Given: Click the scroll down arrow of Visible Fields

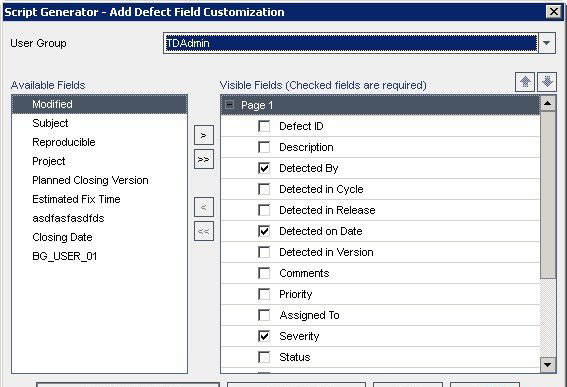Looking at the screenshot, I should point(547,365).
